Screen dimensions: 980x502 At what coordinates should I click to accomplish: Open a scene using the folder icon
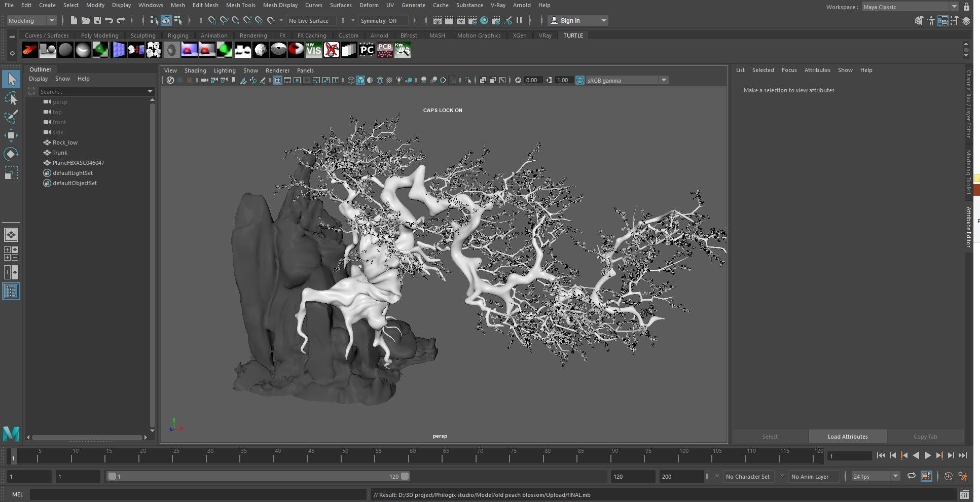86,20
